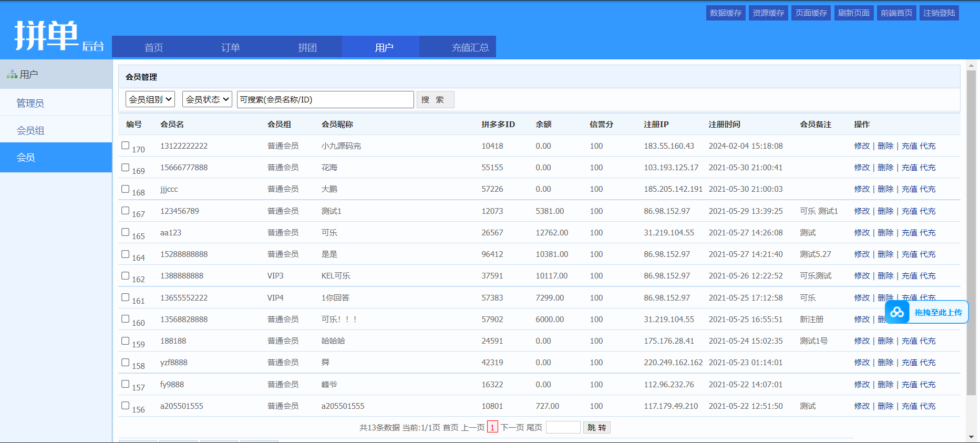This screenshot has height=443, width=980.
Task: Click 修改 for member fy9888
Action: point(862,385)
